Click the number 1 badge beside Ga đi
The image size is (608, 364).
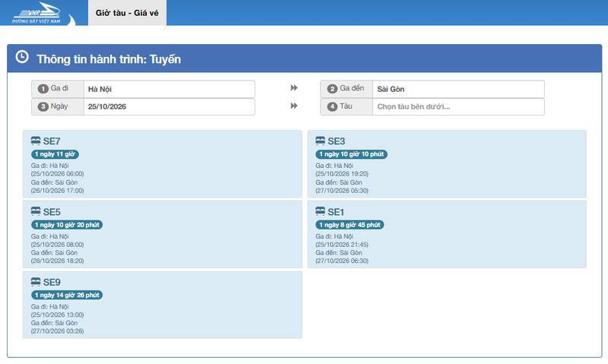[x=43, y=89]
